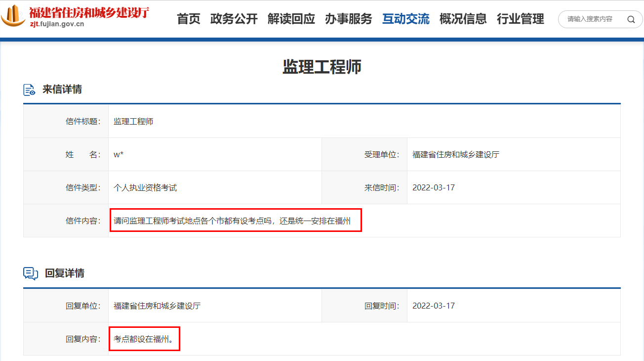Open the 首页 menu item
This screenshot has height=361, width=644.
(x=188, y=19)
